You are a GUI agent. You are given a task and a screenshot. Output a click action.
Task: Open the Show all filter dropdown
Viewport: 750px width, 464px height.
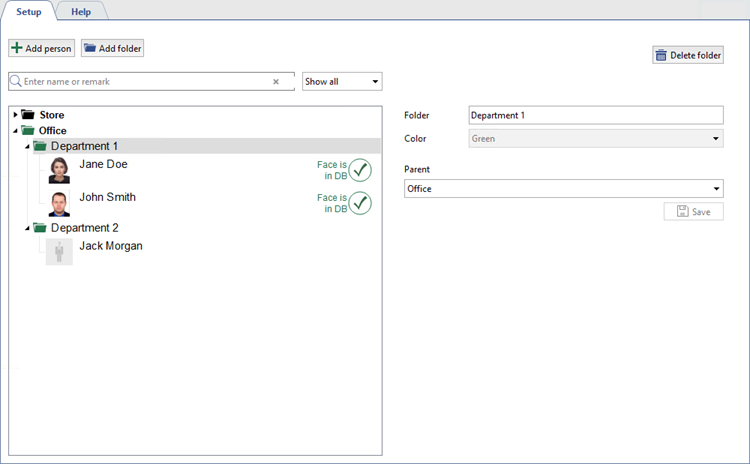(x=342, y=81)
